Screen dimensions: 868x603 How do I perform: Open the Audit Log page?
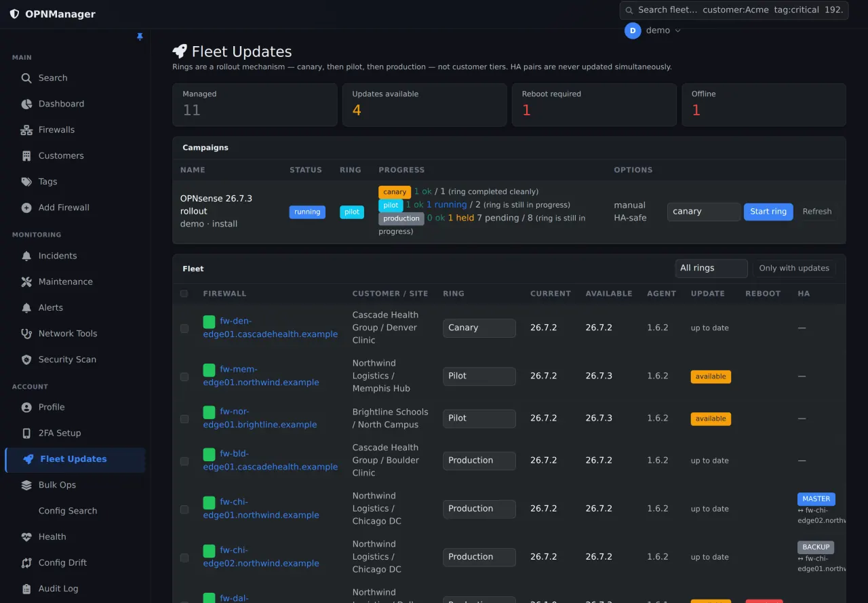[x=75, y=589]
